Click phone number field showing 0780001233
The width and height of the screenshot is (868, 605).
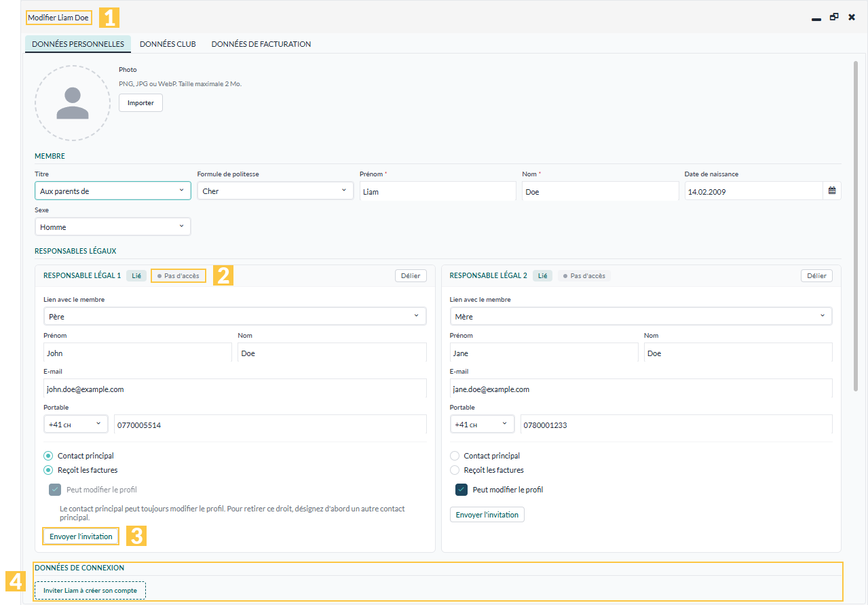(676, 425)
